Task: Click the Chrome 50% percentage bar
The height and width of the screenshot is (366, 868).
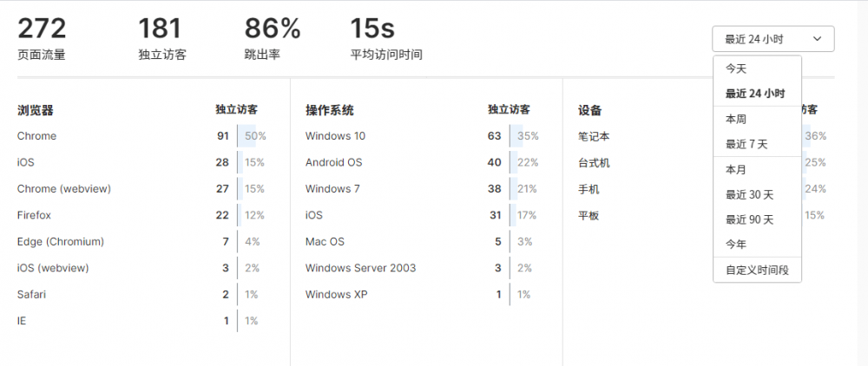Action: click(x=252, y=136)
